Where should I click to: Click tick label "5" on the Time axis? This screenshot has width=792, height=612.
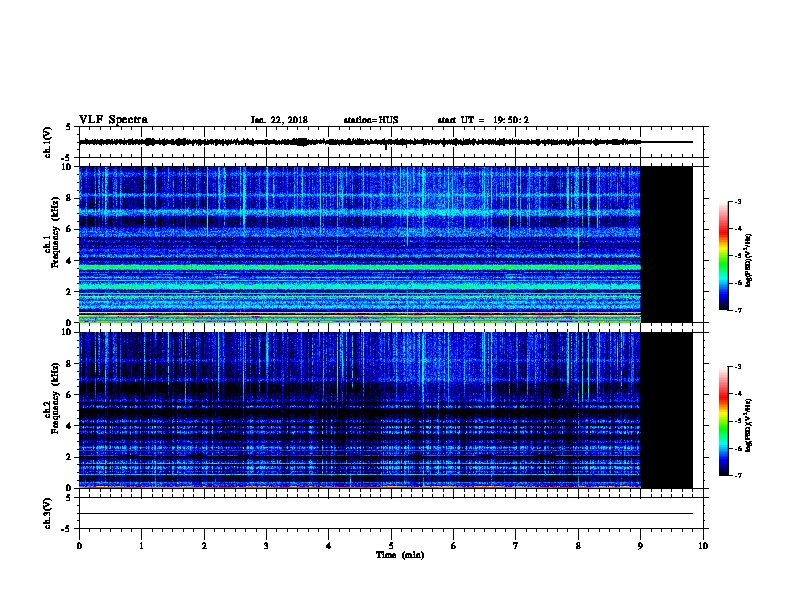[391, 546]
